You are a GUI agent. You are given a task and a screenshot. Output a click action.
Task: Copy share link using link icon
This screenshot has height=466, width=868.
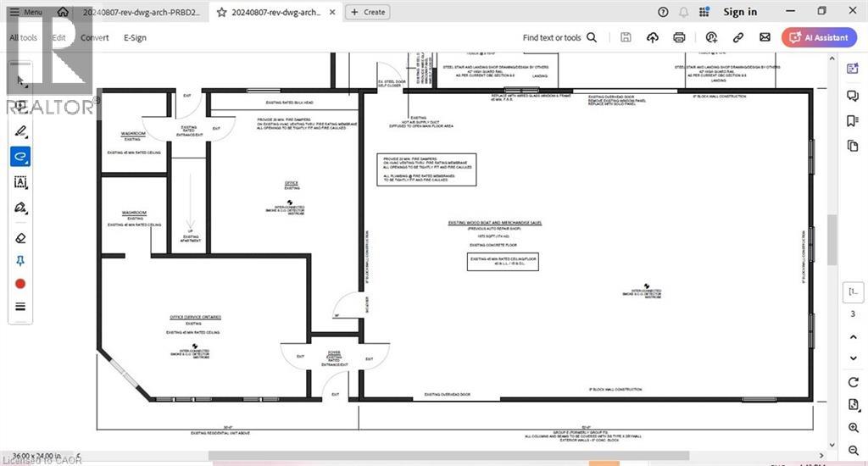tap(738, 37)
